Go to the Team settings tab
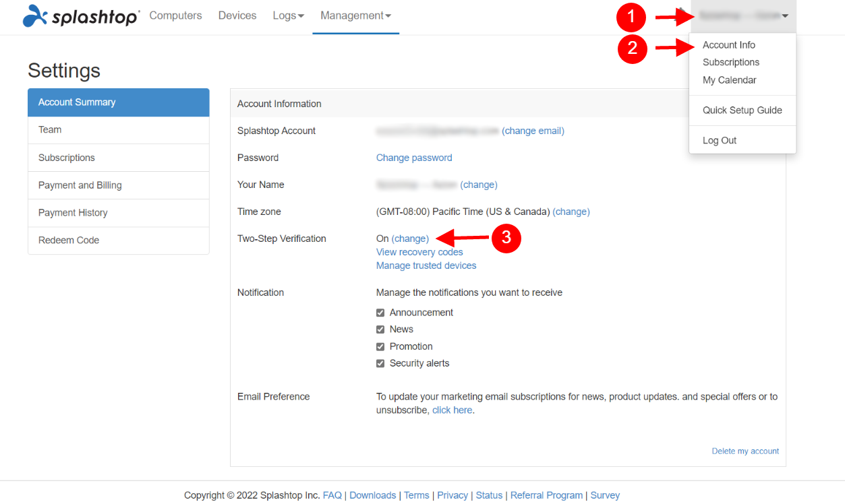 [x=119, y=130]
